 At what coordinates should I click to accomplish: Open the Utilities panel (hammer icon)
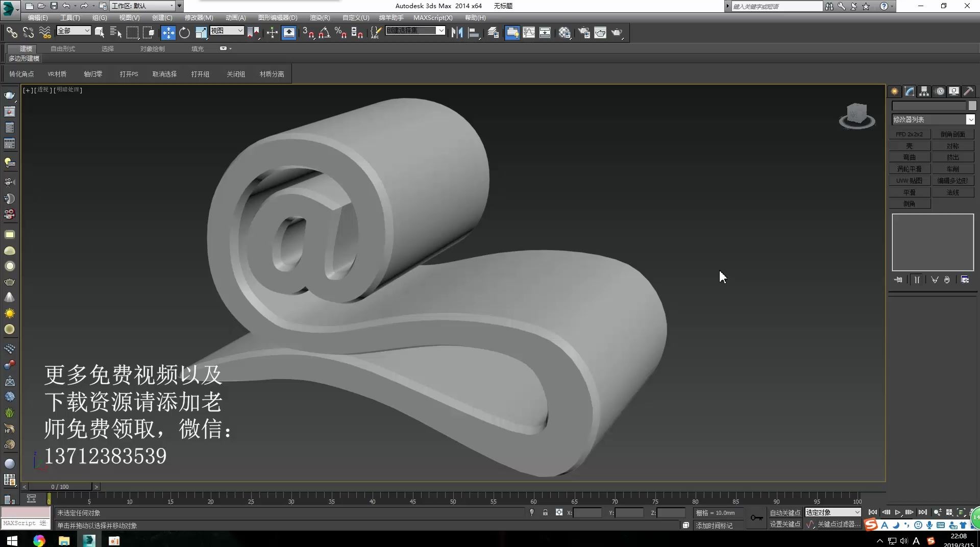point(968,91)
